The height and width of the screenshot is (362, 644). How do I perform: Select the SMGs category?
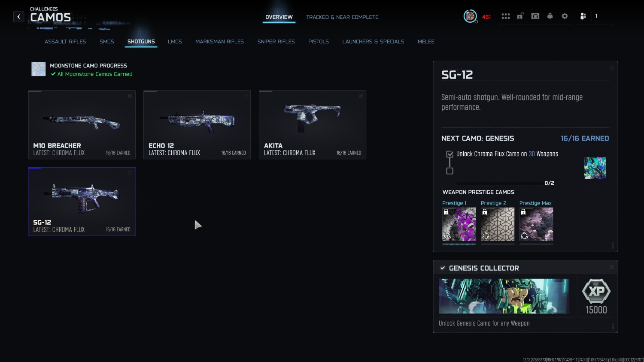(x=107, y=42)
